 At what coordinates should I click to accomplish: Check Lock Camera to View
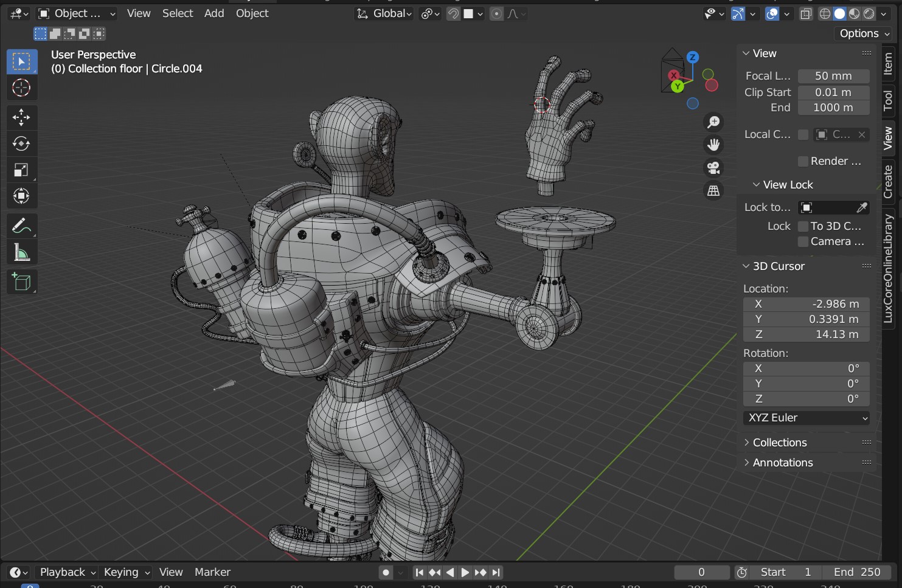[803, 241]
